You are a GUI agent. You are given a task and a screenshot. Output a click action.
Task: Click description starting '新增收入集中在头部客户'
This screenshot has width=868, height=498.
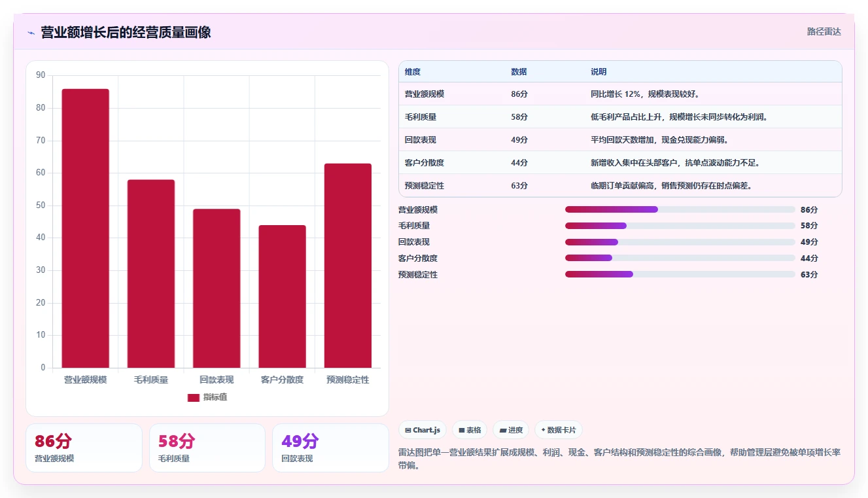click(675, 163)
